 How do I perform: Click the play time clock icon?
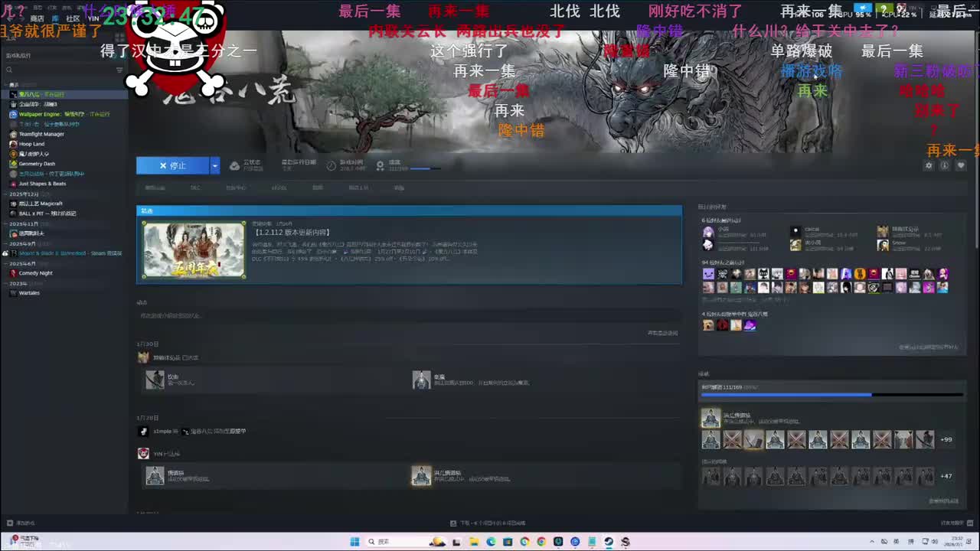click(x=332, y=165)
